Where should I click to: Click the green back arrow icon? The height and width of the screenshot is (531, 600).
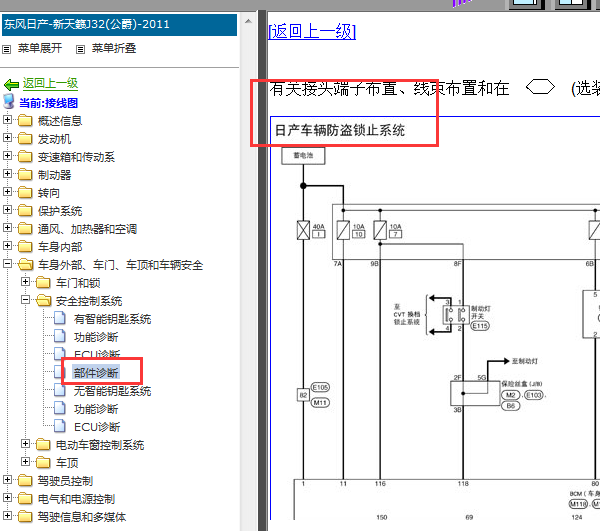[x=11, y=84]
